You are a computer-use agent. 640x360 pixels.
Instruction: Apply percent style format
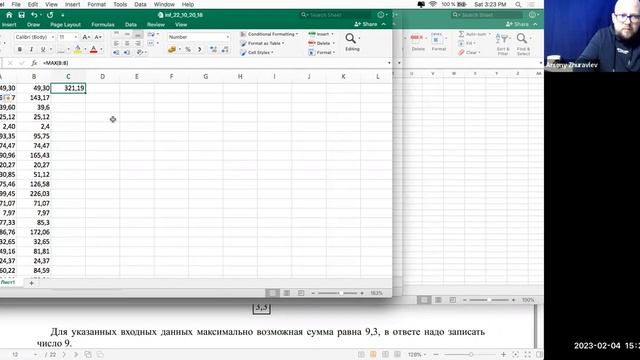(188, 49)
